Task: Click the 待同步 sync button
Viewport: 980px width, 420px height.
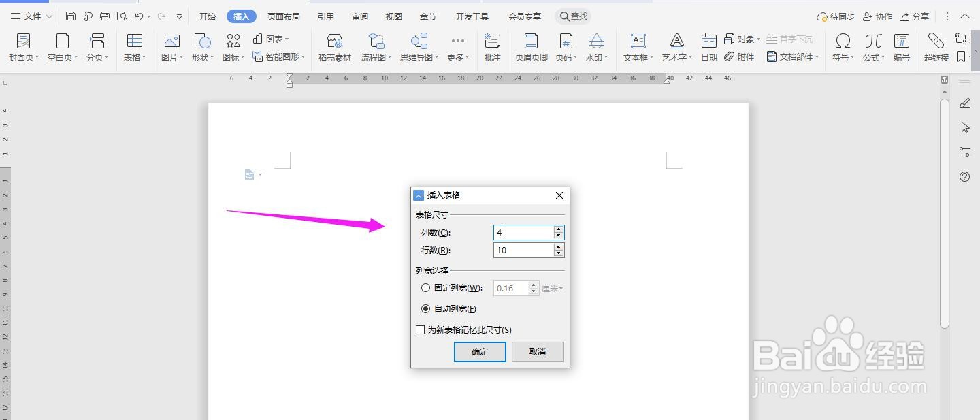Action: (x=835, y=16)
